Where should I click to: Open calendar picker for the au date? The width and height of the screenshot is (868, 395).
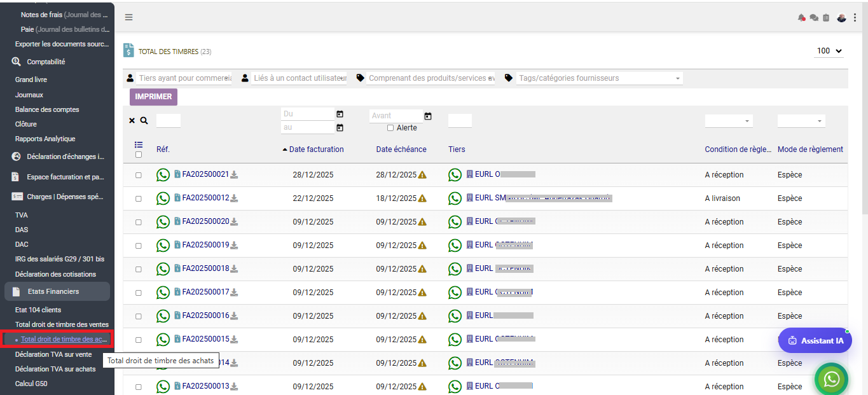pyautogui.click(x=340, y=128)
